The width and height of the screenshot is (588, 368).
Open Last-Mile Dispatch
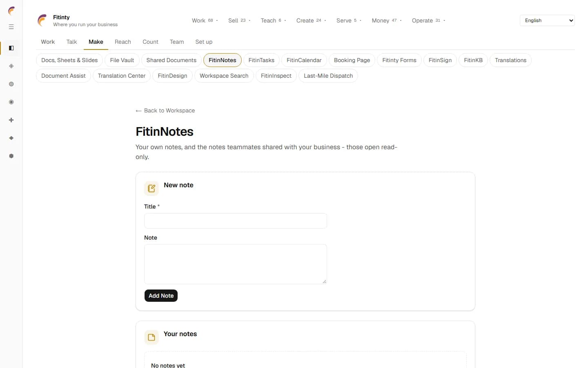point(328,76)
